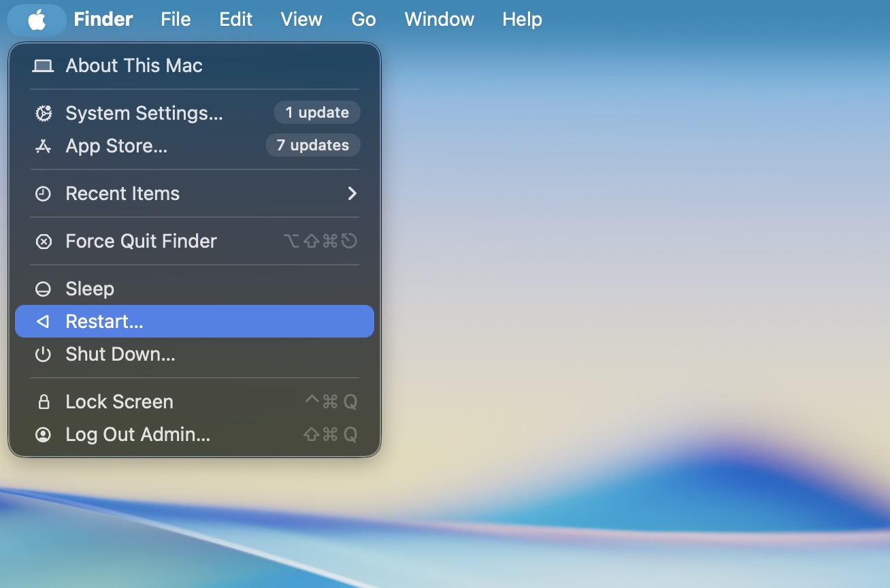
Task: Open the Finder menu
Action: click(x=103, y=20)
